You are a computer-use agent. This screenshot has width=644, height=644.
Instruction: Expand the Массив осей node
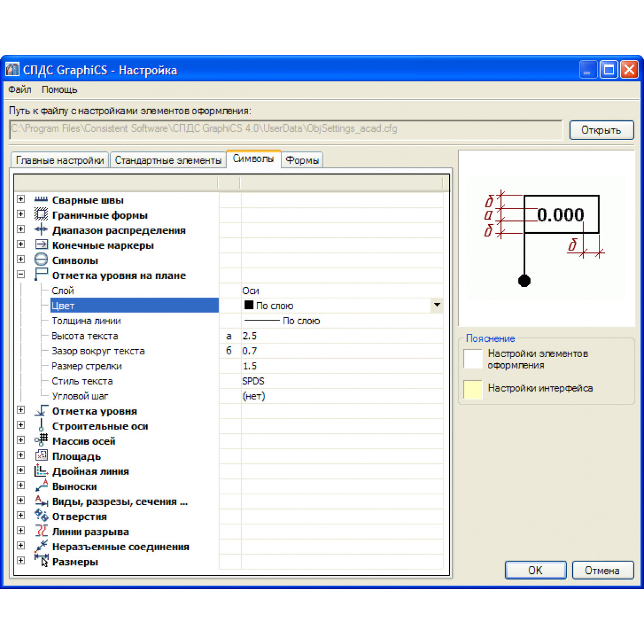coord(21,440)
